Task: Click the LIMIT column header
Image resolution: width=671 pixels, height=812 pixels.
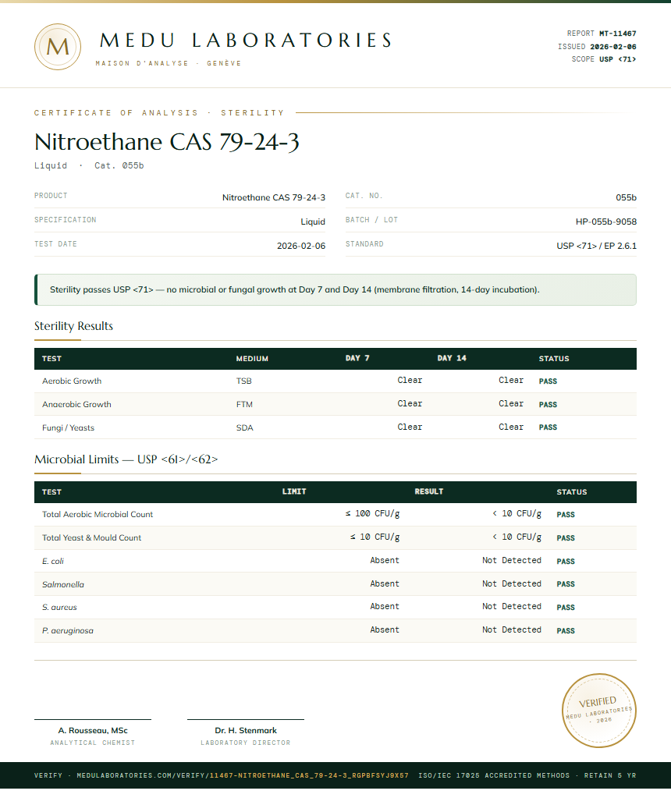Action: coord(294,492)
